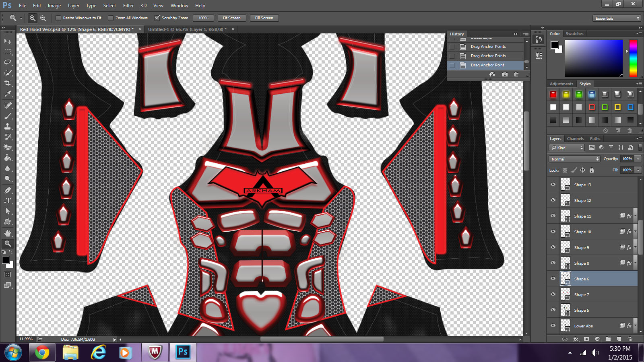Enable Zoom All Windows checkbox
Viewport: 644px width, 362px height.
tap(111, 18)
